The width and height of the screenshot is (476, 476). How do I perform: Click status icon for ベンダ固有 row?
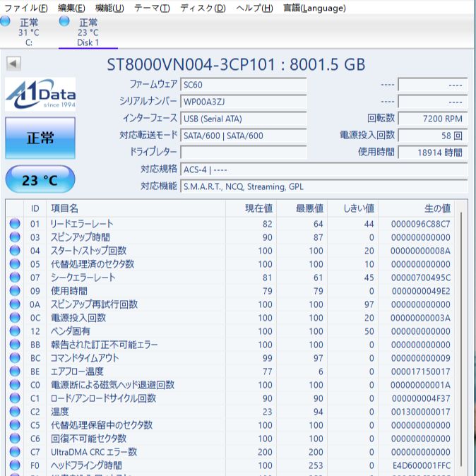click(15, 331)
